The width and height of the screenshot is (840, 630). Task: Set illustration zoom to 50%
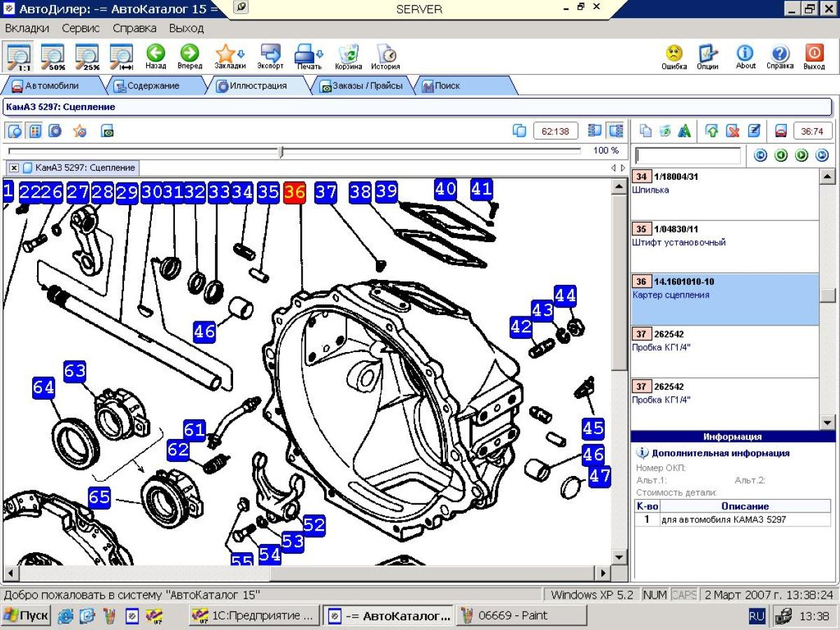tap(52, 57)
